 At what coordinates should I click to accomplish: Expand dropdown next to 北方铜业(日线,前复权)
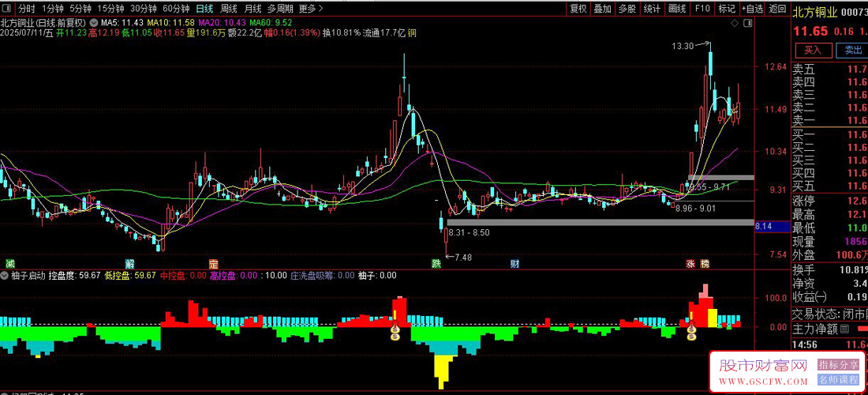point(93,23)
